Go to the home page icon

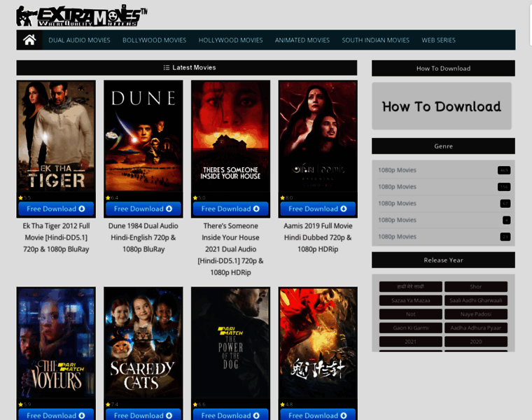pos(29,40)
